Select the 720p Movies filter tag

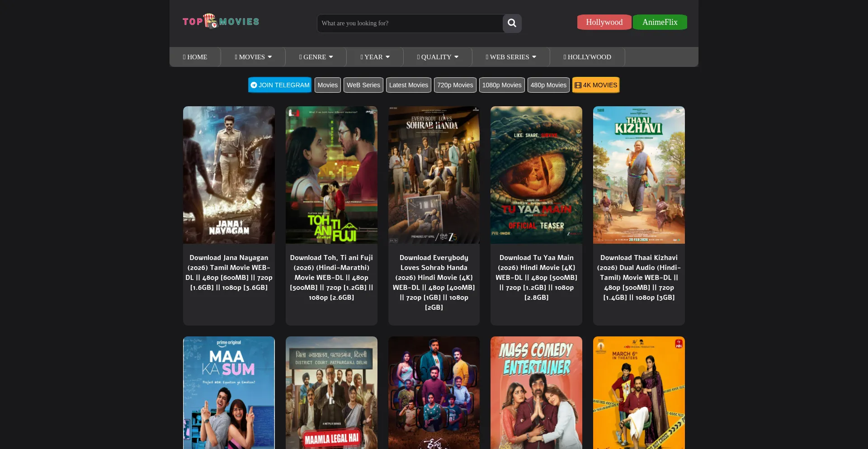tap(455, 85)
